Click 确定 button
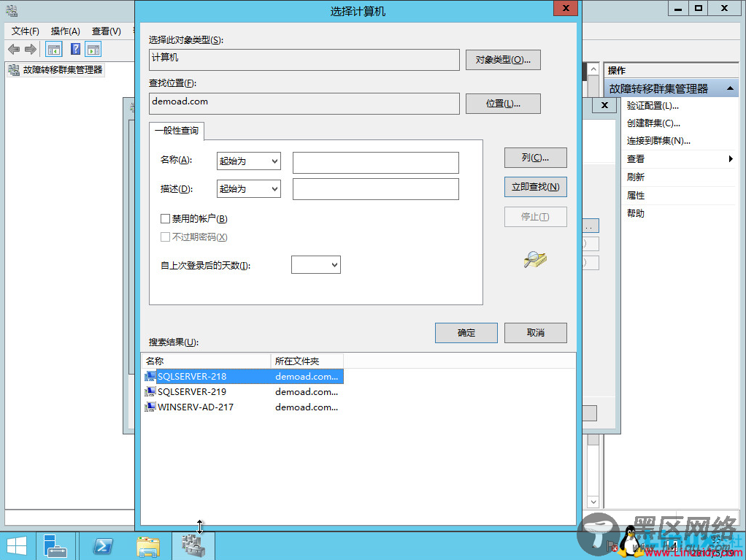Image resolution: width=746 pixels, height=560 pixels. click(x=466, y=333)
